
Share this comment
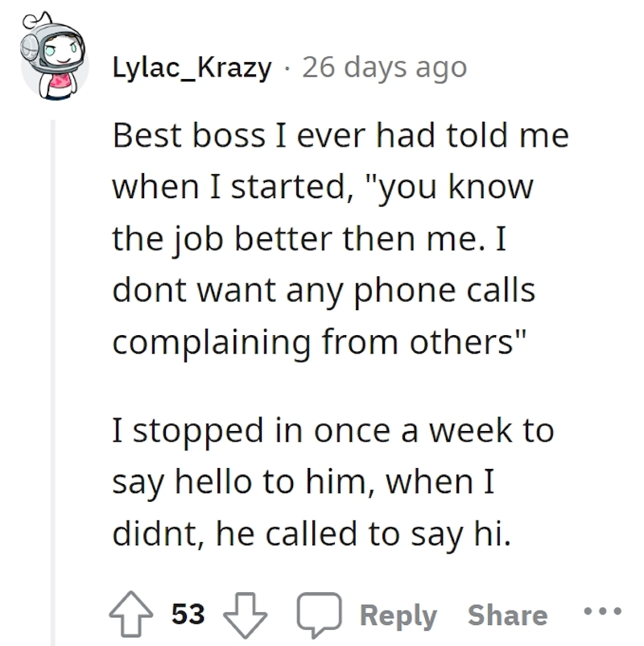pos(508,615)
